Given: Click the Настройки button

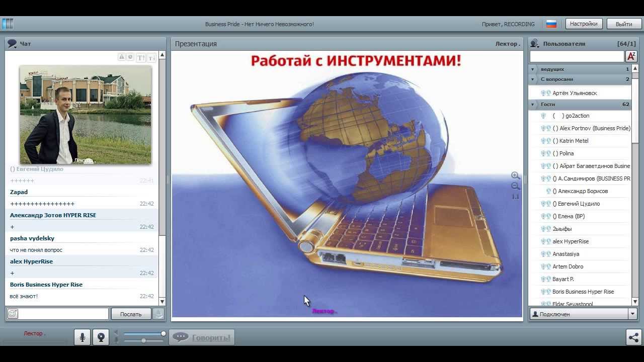Looking at the screenshot, I should (x=584, y=24).
